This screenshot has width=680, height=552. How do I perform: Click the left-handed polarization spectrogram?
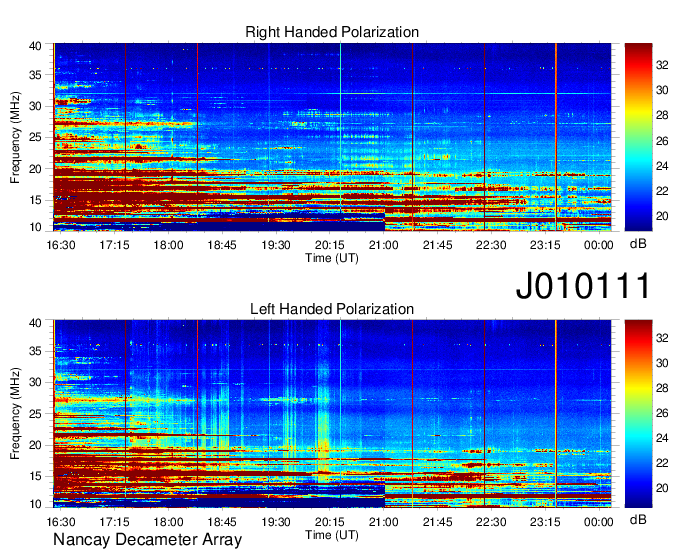click(x=332, y=414)
